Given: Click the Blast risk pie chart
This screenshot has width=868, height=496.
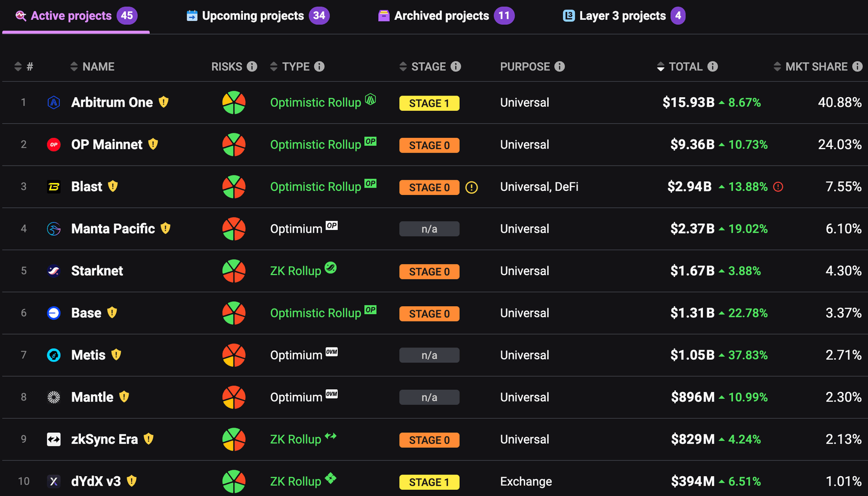Looking at the screenshot, I should (x=233, y=187).
